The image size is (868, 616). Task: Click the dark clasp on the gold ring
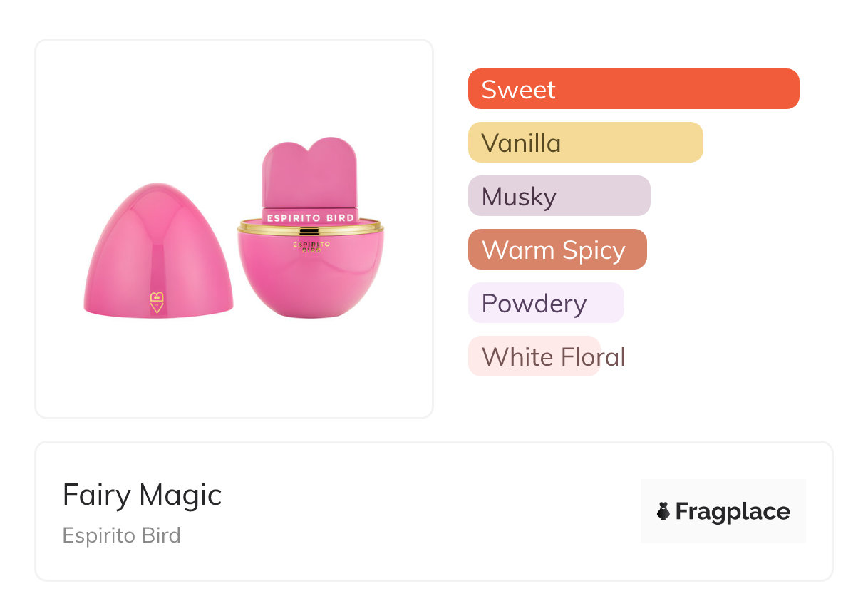click(310, 230)
